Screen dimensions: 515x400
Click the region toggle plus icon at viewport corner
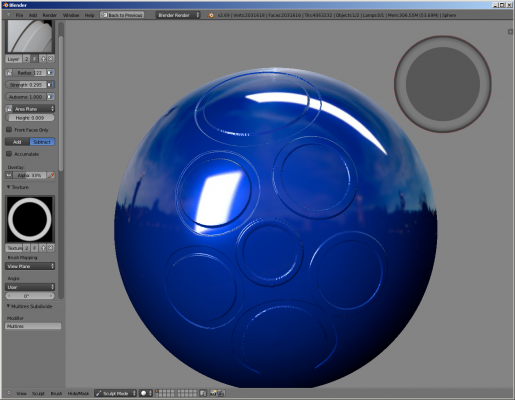pos(510,32)
